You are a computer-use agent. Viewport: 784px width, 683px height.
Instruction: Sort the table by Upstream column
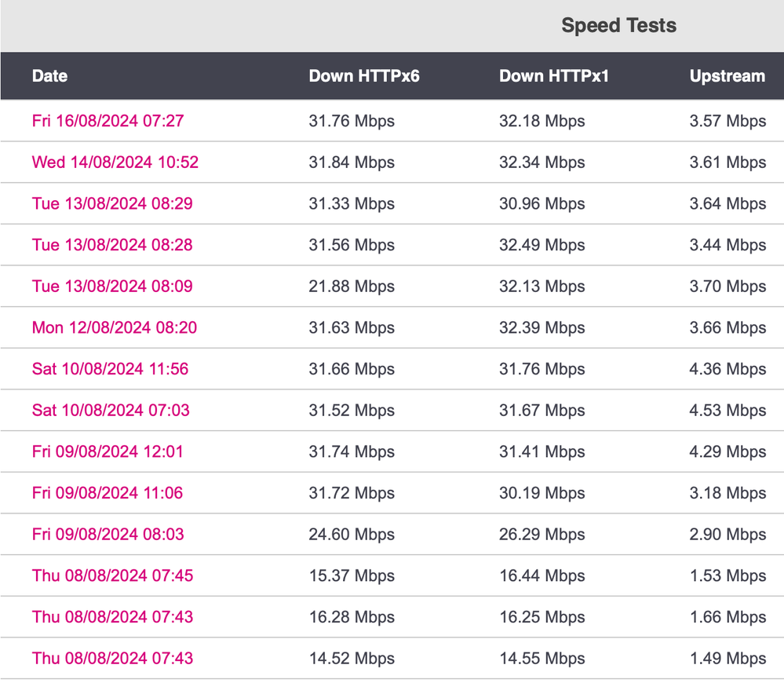(x=727, y=76)
